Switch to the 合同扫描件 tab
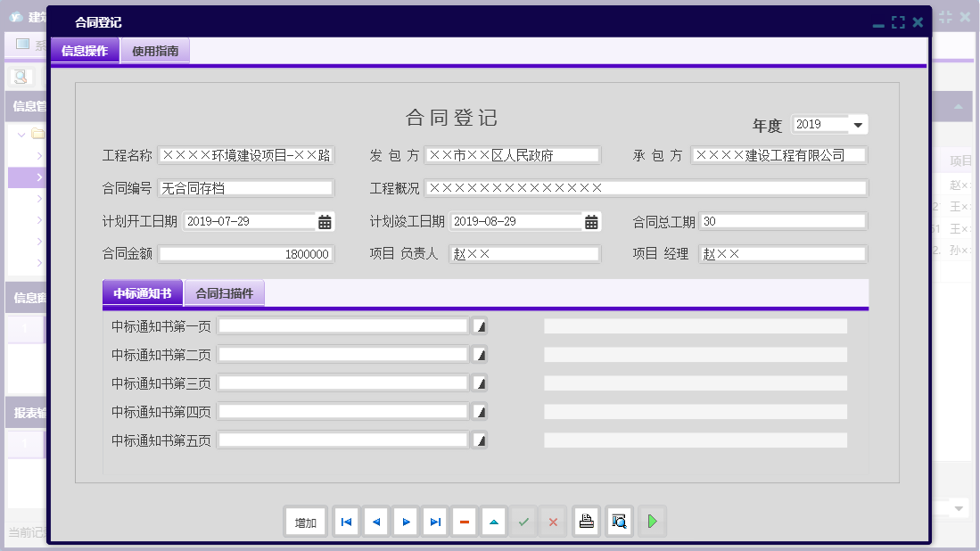The image size is (980, 551). (x=226, y=292)
